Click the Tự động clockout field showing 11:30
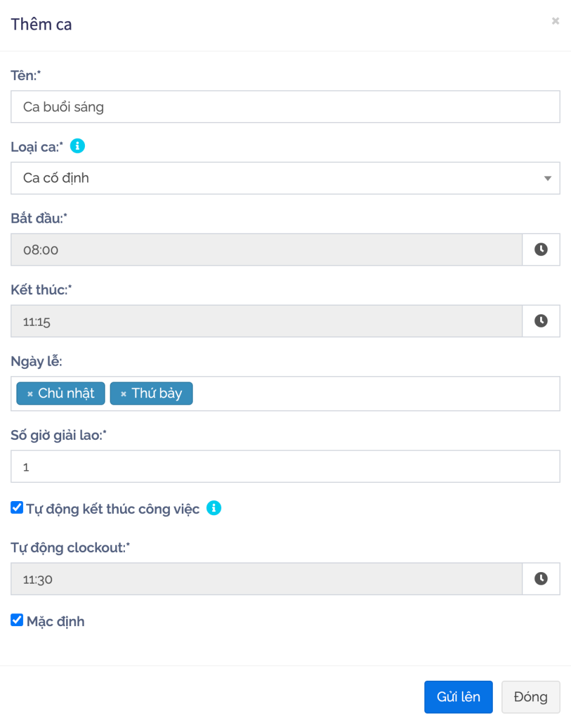 267,579
